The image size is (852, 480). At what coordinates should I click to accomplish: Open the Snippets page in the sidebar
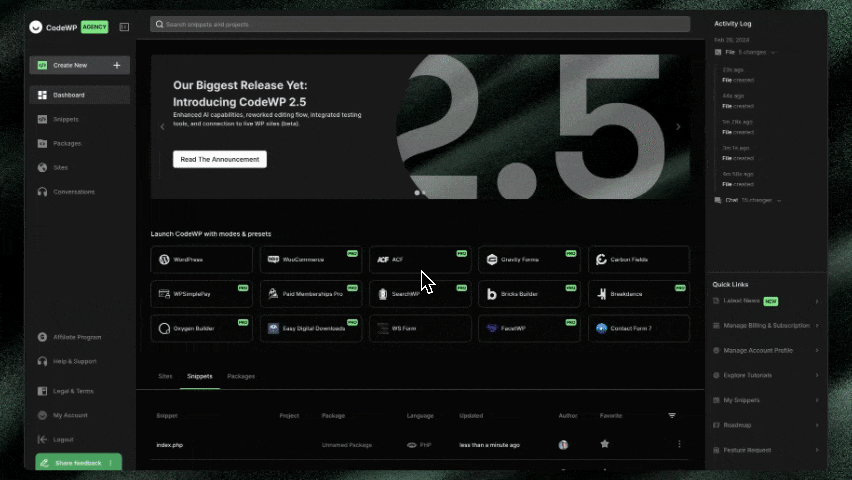click(66, 119)
